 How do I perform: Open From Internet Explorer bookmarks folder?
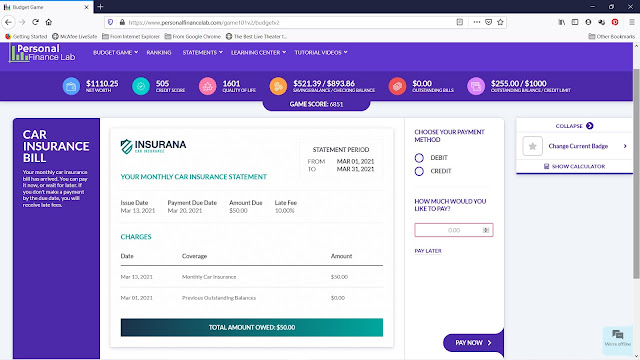tap(131, 36)
